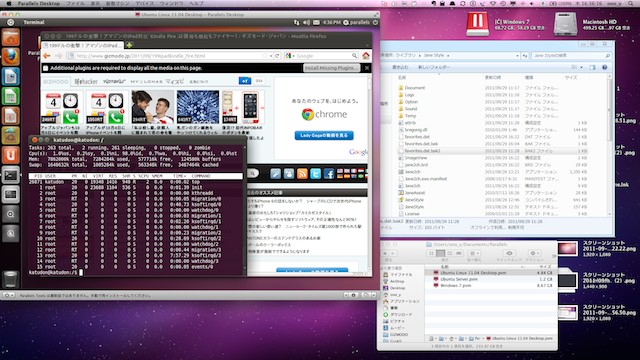This screenshot has height=360, width=640.
Task: Open the Home Folder launcher icon
Action: coord(11,37)
